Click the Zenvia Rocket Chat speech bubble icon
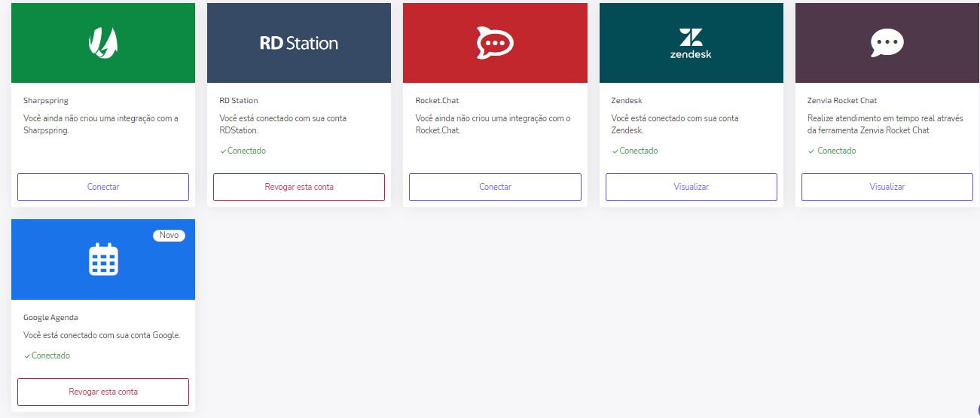 (887, 43)
